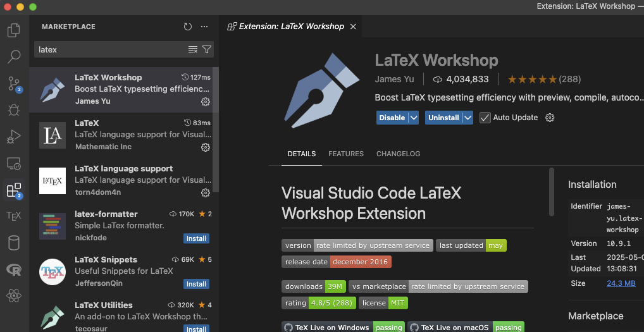
Task: Open the Run and Debug view
Action: tap(14, 110)
